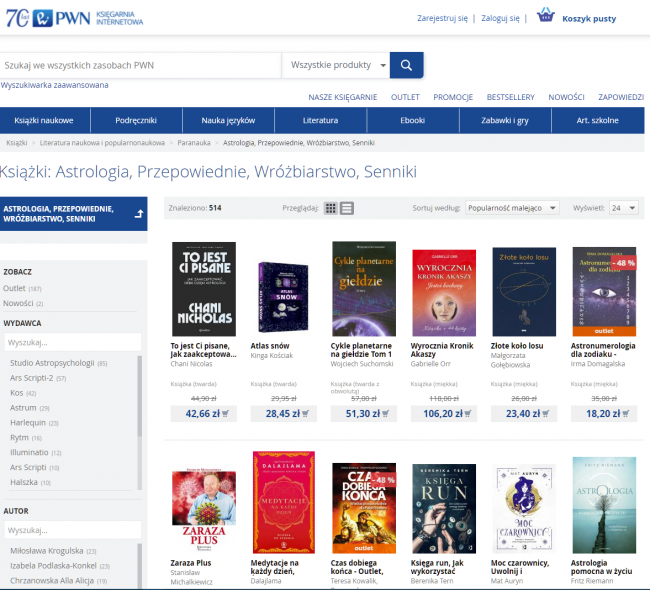Screen dimensions: 650x590
Task: Open the Ebooki menu tab
Action: point(412,120)
